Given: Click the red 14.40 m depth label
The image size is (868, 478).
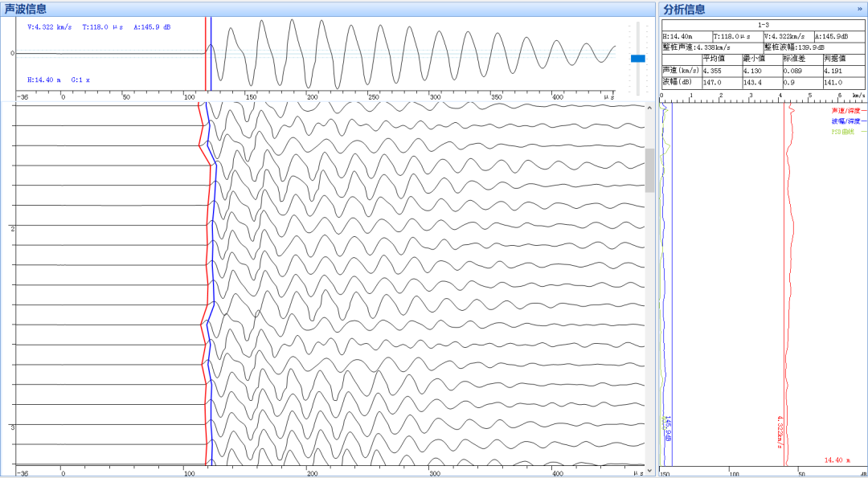Looking at the screenshot, I should (839, 460).
